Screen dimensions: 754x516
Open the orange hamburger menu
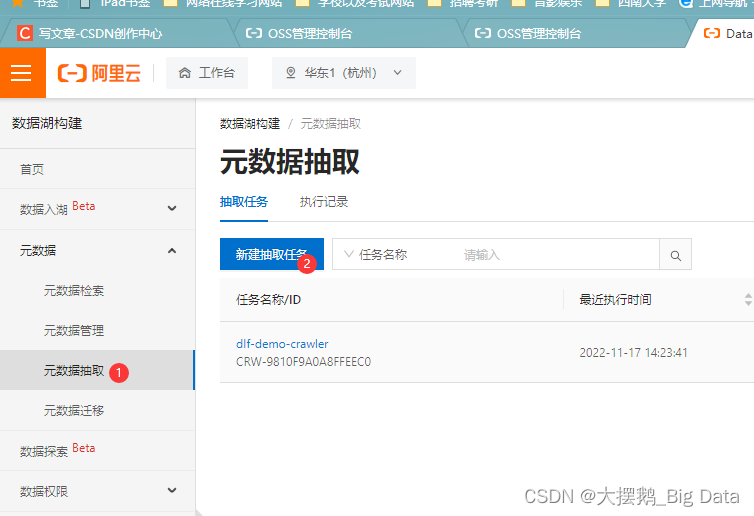[x=22, y=73]
